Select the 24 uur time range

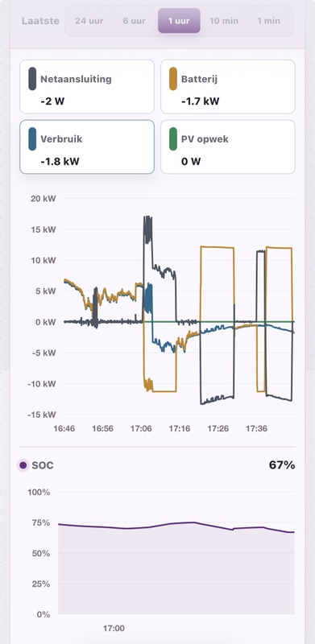tap(89, 21)
